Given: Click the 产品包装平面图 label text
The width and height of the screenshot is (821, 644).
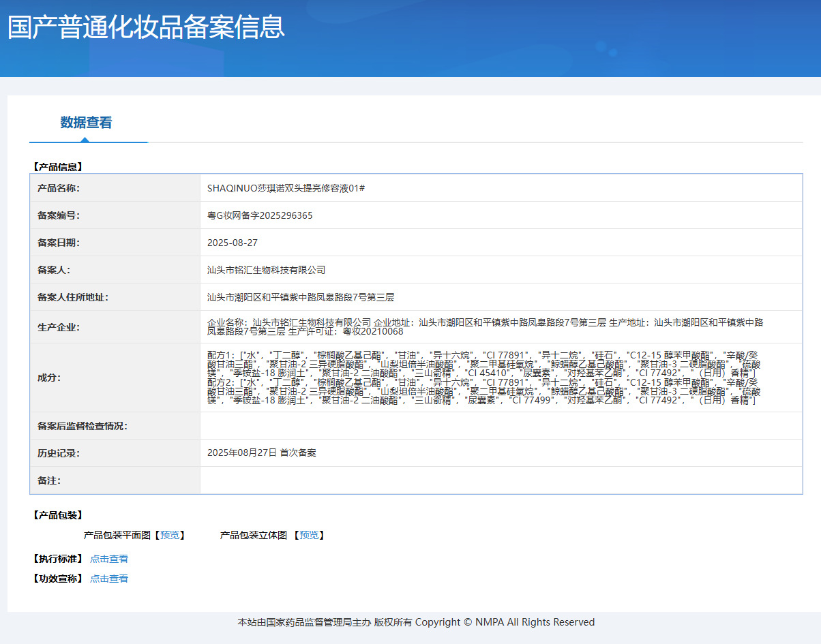Looking at the screenshot, I should click(117, 536).
